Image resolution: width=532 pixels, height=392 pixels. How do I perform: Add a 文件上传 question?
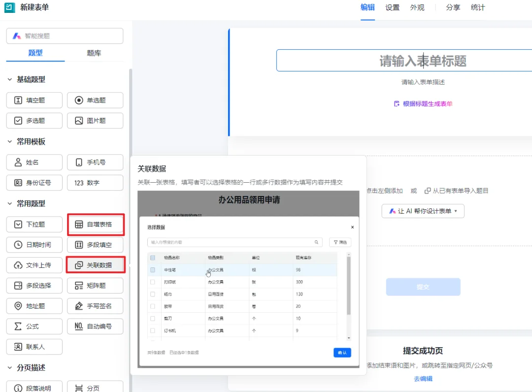(34, 265)
